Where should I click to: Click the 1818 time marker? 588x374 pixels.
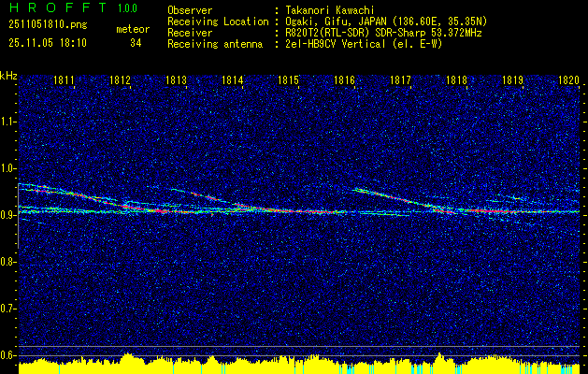point(456,79)
